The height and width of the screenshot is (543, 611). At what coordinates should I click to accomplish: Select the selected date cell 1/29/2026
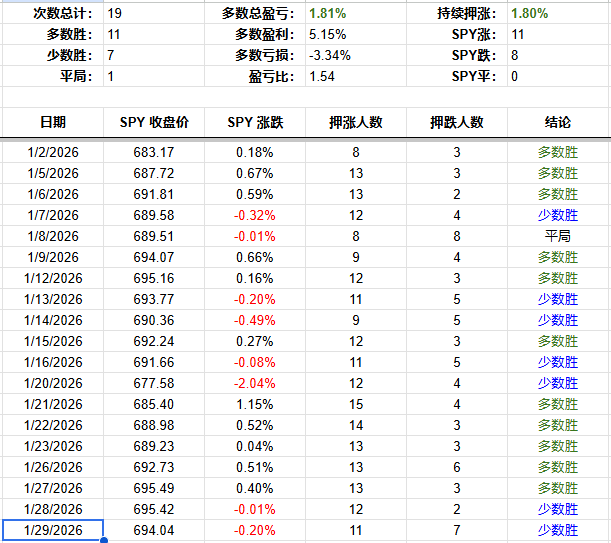[53, 530]
